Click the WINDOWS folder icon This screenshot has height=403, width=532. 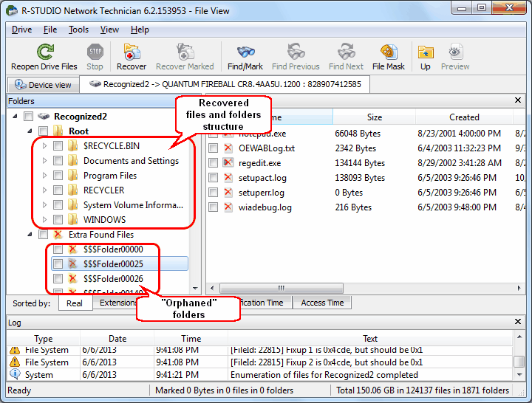(73, 220)
